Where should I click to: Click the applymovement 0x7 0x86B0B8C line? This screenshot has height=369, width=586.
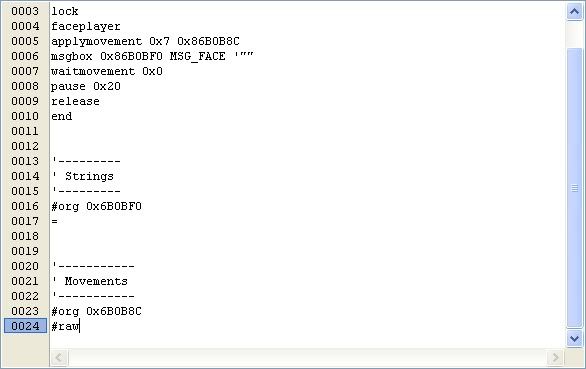(x=145, y=41)
